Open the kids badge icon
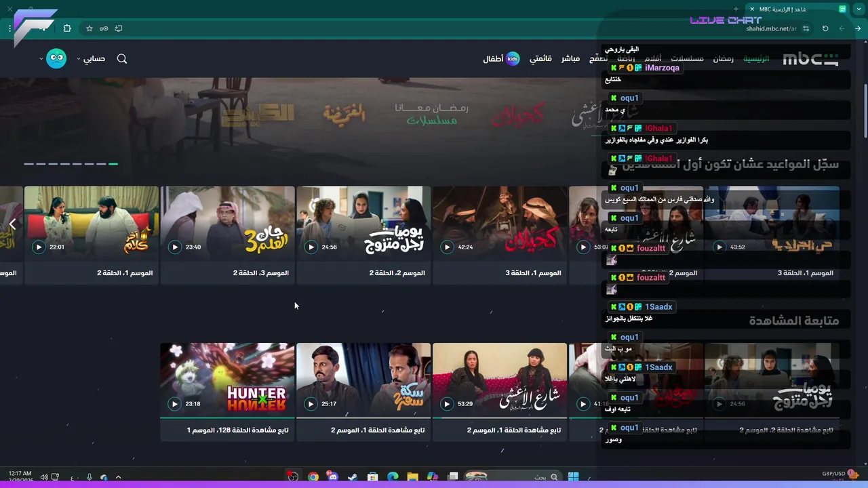Screen dimensions: 868x488 [513, 59]
